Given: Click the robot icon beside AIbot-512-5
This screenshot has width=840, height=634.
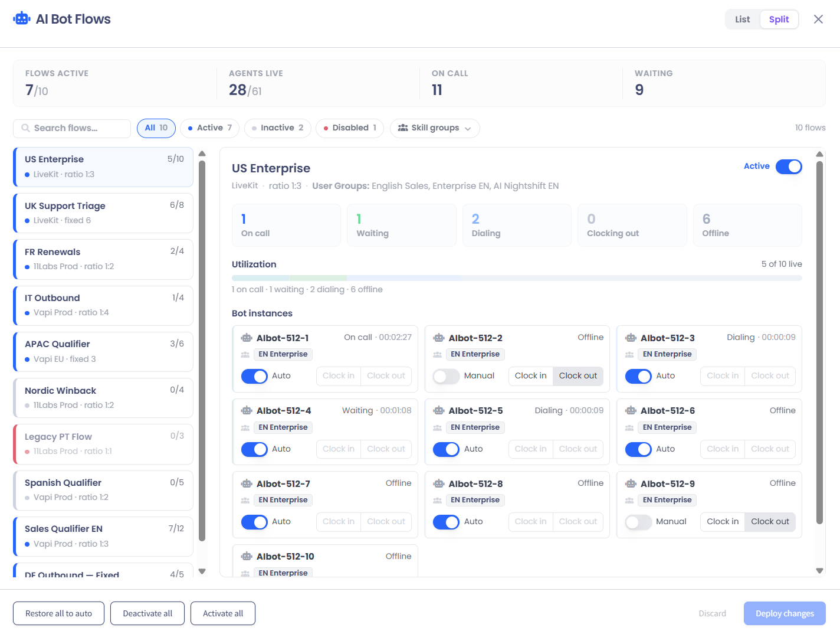Looking at the screenshot, I should click(439, 411).
